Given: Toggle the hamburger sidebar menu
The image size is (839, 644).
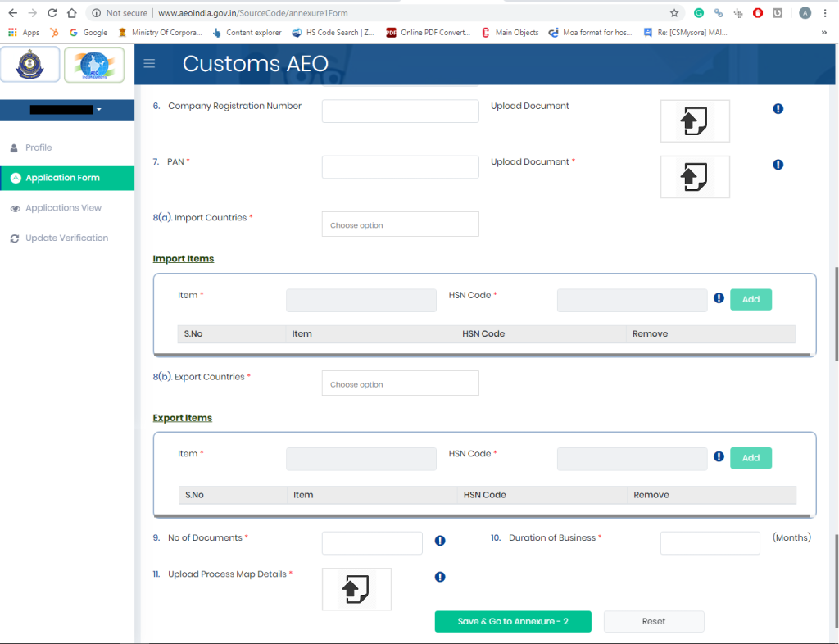Looking at the screenshot, I should [149, 64].
